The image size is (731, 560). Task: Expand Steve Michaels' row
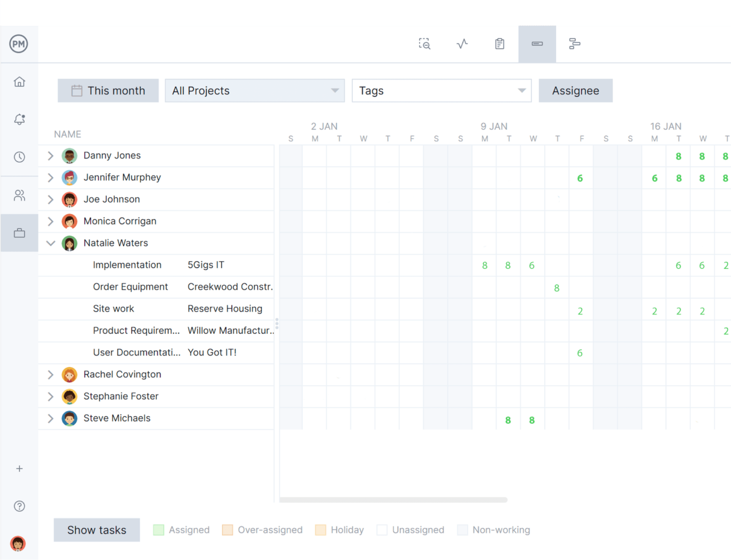(51, 418)
